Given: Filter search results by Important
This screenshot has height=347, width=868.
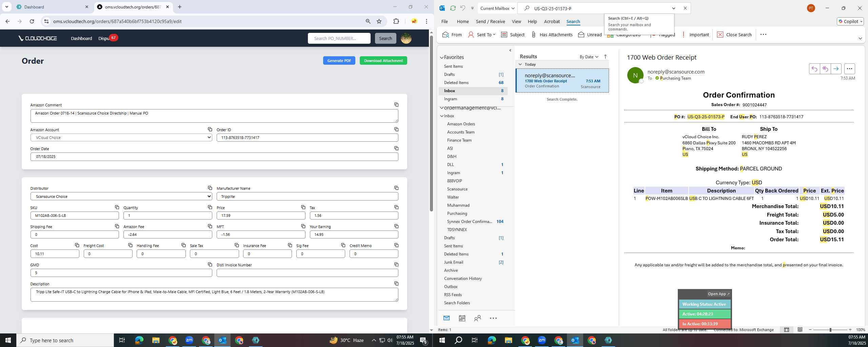Looking at the screenshot, I should point(695,35).
